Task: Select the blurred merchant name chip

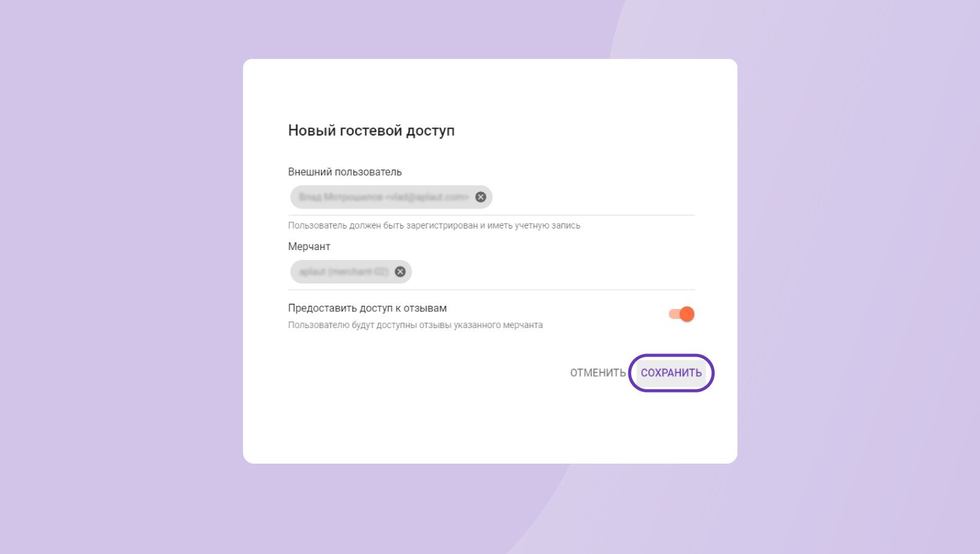Action: click(x=343, y=272)
